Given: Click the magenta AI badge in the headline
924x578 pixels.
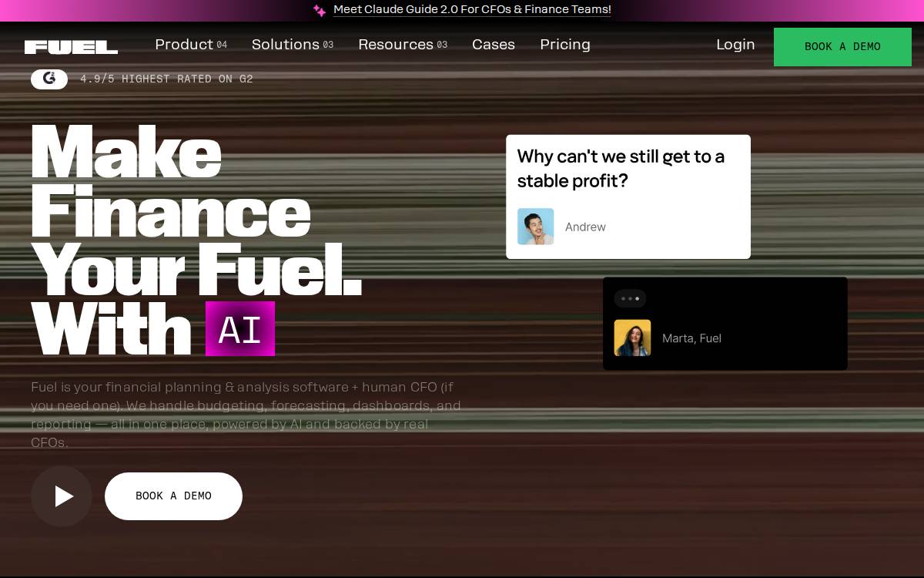Looking at the screenshot, I should 240,329.
